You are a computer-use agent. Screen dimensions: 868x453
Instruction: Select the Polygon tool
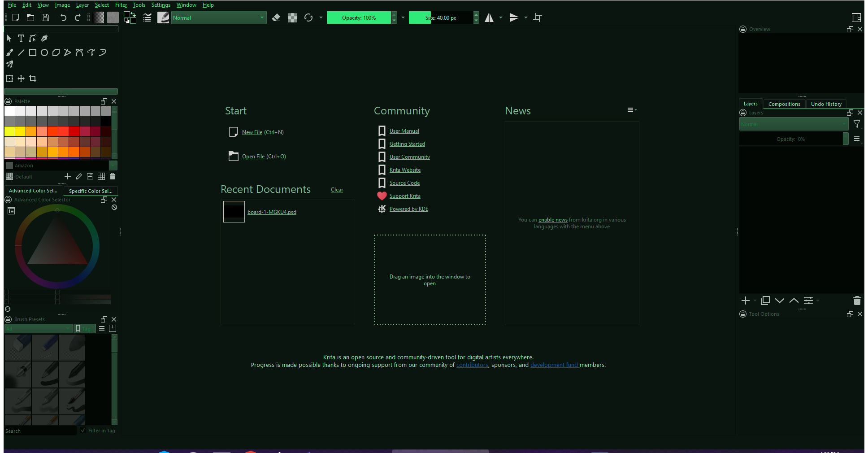click(56, 52)
